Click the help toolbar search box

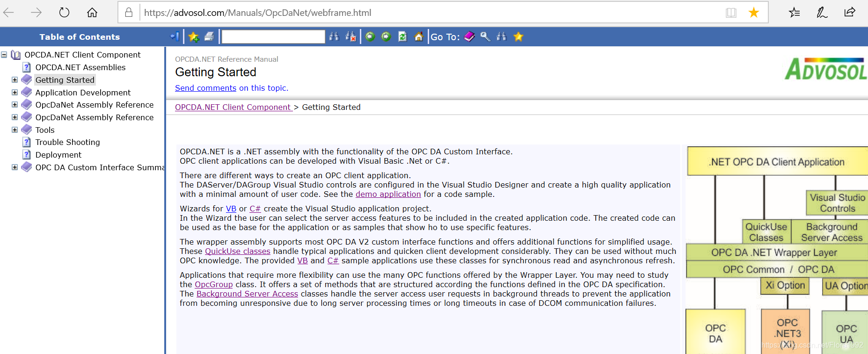(273, 36)
